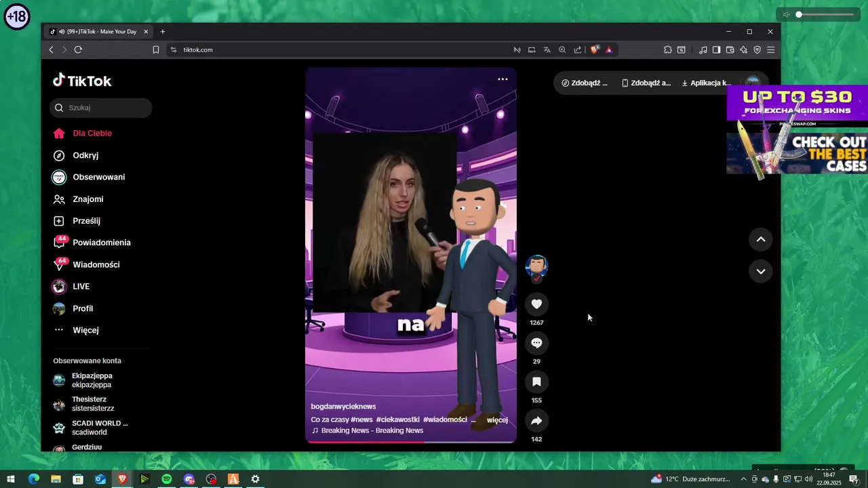This screenshot has height=488, width=868.
Task: Open Powiadomienia notifications
Action: pyautogui.click(x=102, y=243)
